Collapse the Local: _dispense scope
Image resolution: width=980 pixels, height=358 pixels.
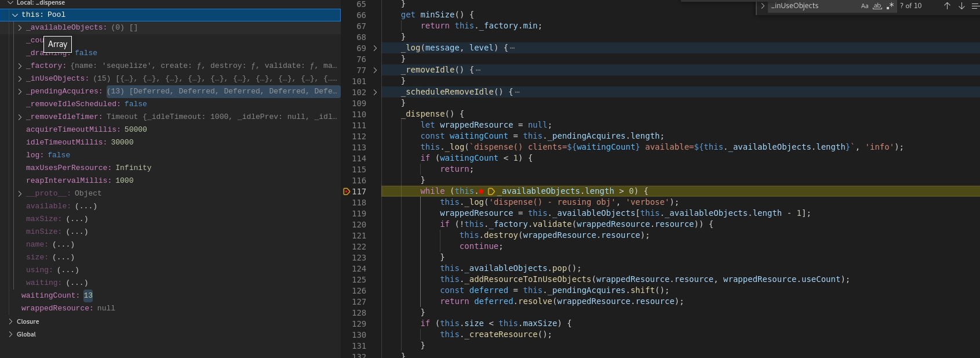pos(10,3)
